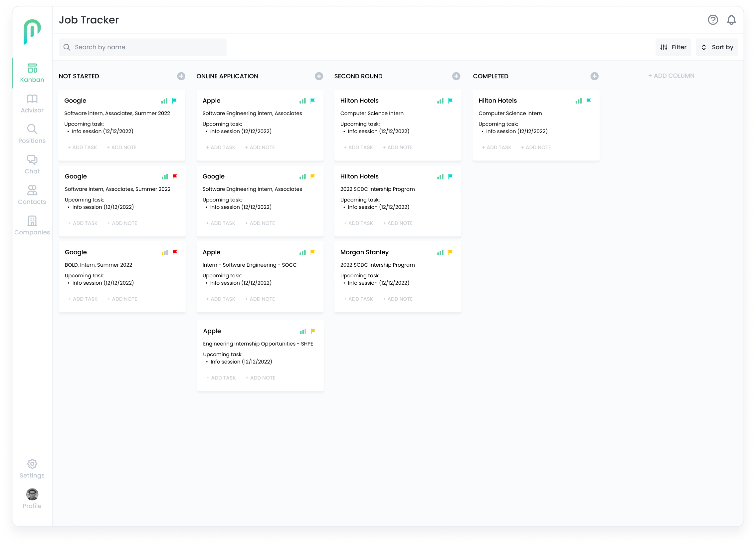Click the app logo at top of sidebar
Screen dimensions: 756x545
(32, 31)
